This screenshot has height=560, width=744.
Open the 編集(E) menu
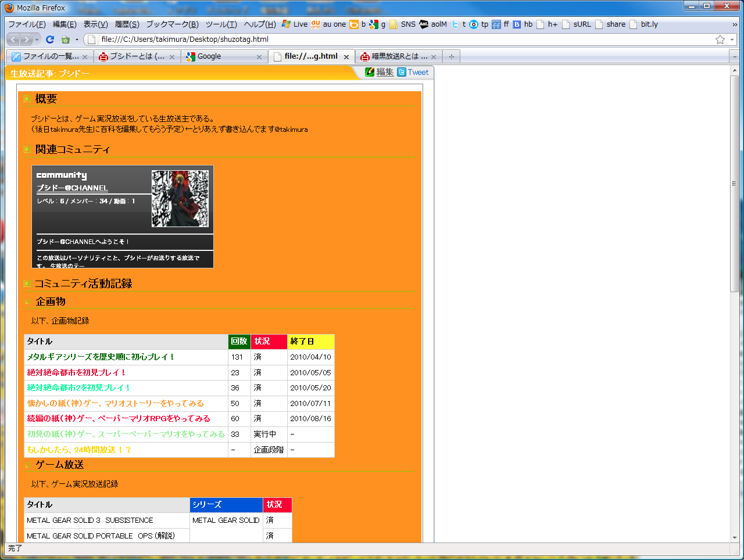tap(65, 24)
